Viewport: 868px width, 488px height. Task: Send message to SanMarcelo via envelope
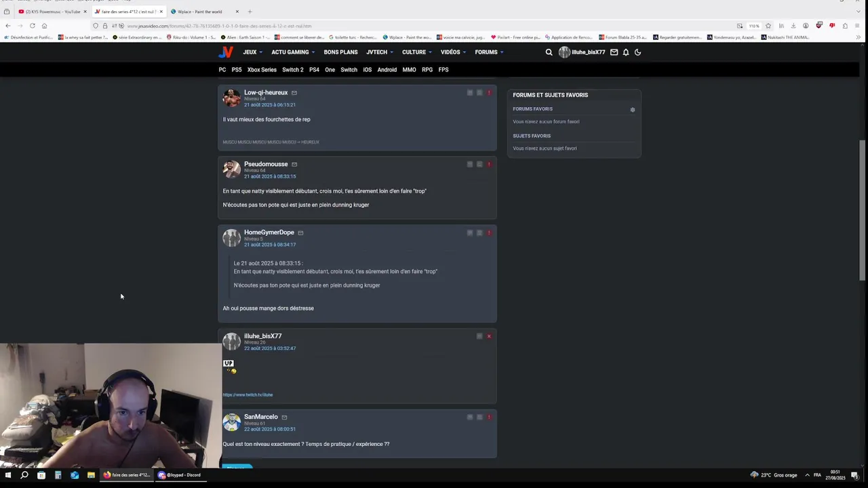(284, 418)
